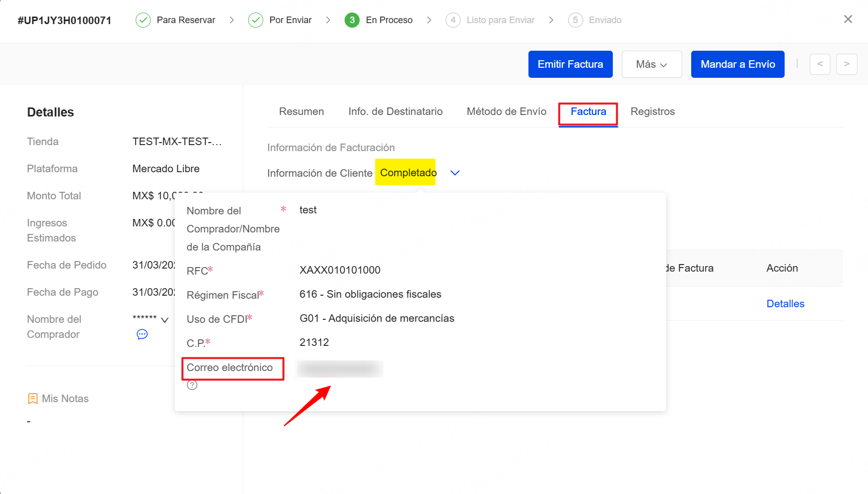Click the Monto Total label

point(54,196)
